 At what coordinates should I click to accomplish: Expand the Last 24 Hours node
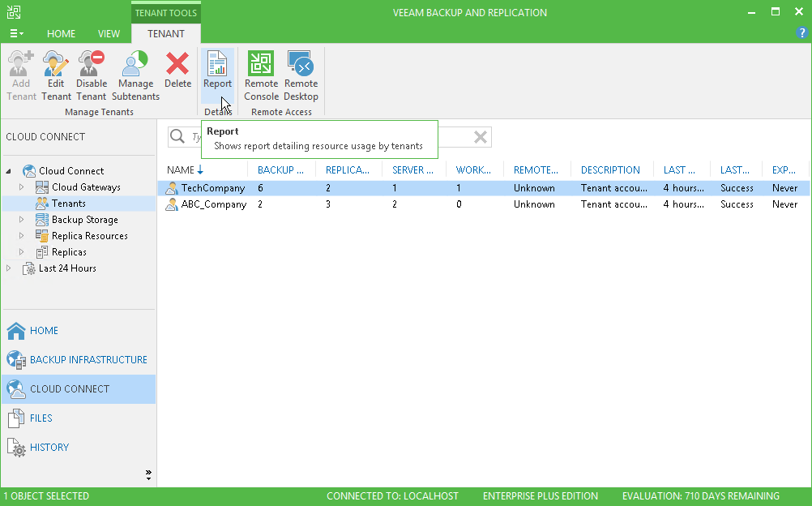click(x=9, y=268)
